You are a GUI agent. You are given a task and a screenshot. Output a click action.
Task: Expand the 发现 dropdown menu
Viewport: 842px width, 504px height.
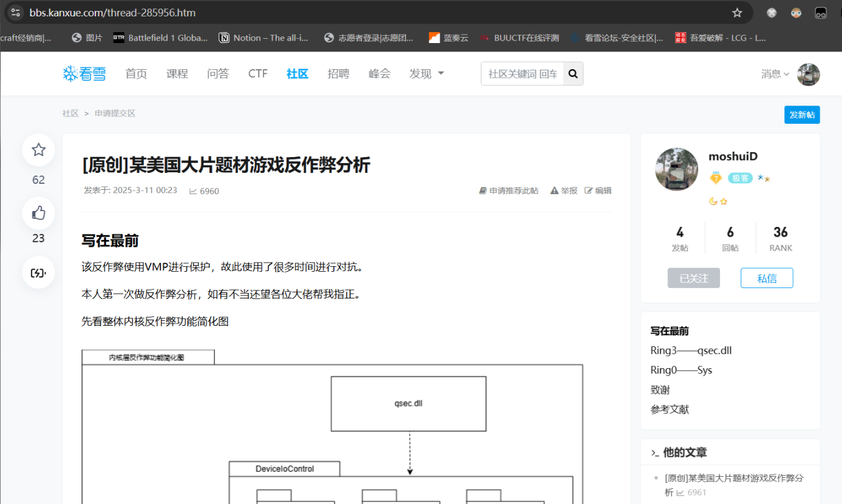426,73
